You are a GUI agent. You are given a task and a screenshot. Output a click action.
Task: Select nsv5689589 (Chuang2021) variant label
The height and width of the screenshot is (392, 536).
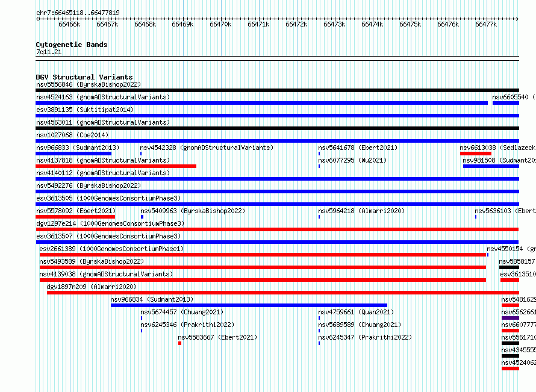360,325
